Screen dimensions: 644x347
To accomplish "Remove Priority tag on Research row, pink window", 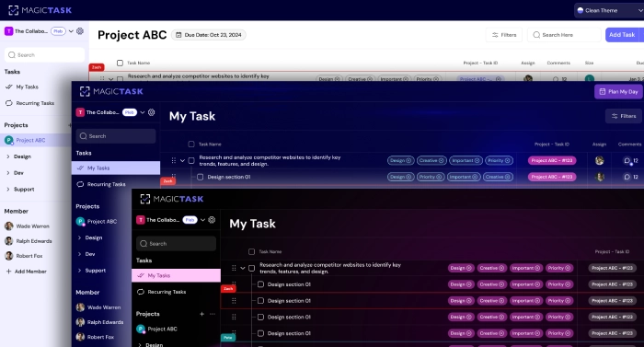I will (568, 268).
